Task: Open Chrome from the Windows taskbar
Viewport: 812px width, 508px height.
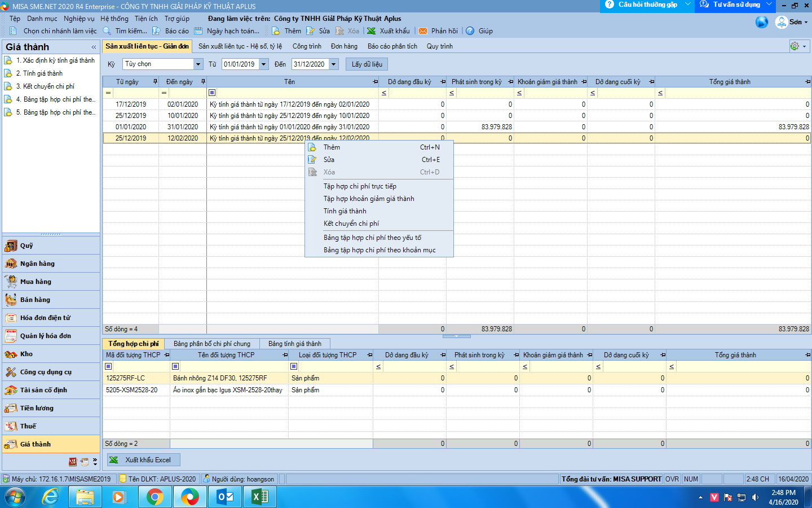Action: (x=155, y=497)
